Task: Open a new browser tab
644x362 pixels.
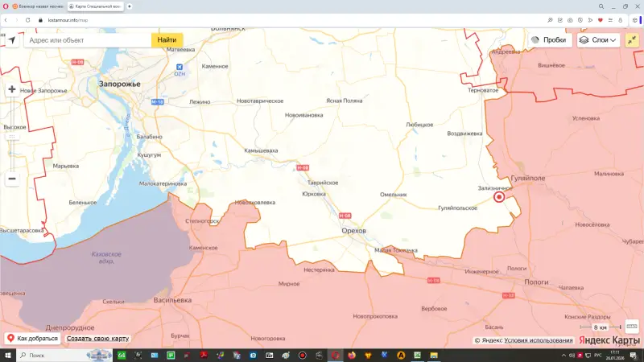Action: coord(130,6)
